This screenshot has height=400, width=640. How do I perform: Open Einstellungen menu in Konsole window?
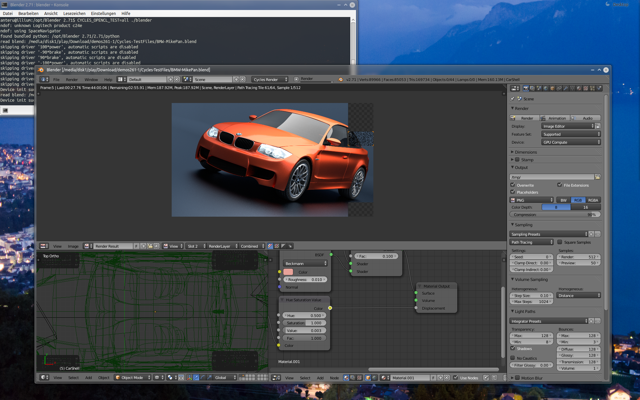pos(103,13)
